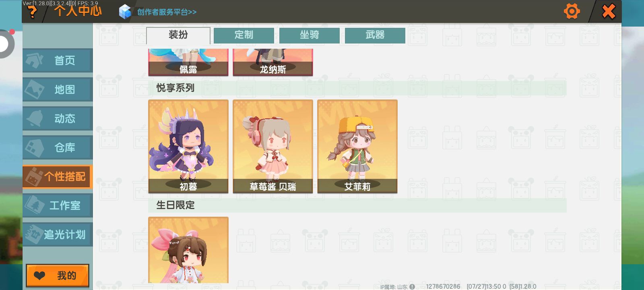Select the 首页 home sidebar item
Image resolution: width=644 pixels, height=290 pixels.
pos(58,61)
